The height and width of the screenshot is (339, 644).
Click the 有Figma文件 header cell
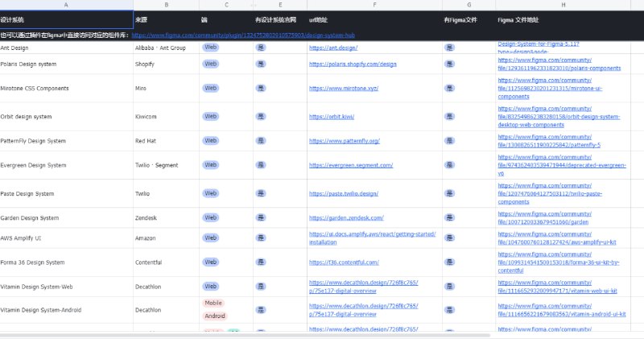[x=469, y=19]
